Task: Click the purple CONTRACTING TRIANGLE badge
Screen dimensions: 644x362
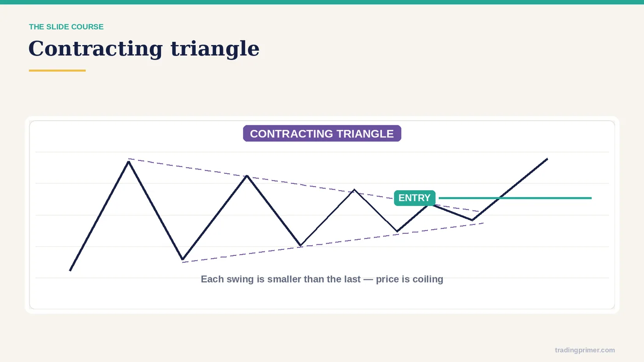Action: coord(322,133)
